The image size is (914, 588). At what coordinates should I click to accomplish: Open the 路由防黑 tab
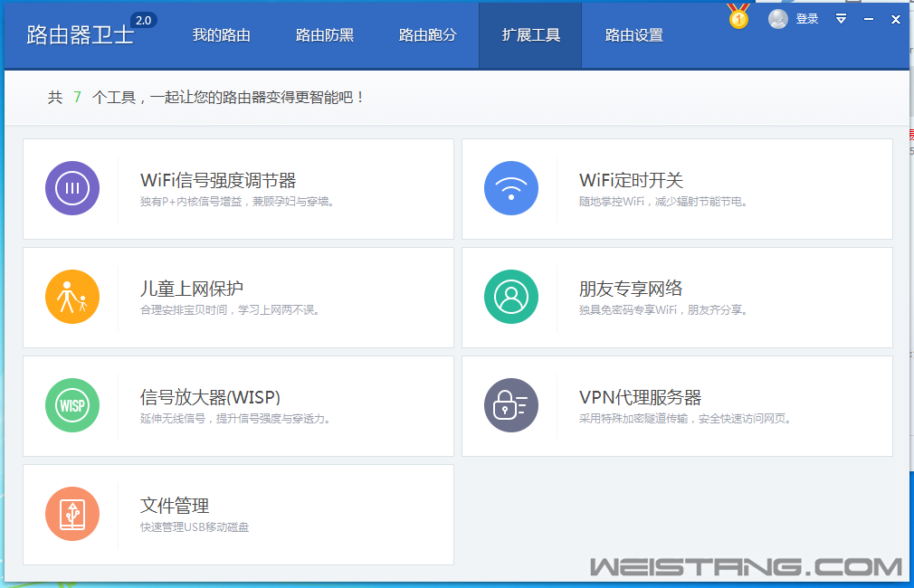tap(324, 35)
